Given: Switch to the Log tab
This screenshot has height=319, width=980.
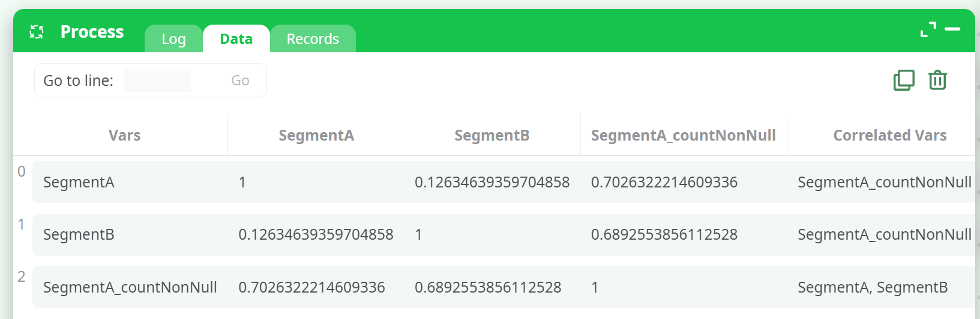Looking at the screenshot, I should 173,39.
